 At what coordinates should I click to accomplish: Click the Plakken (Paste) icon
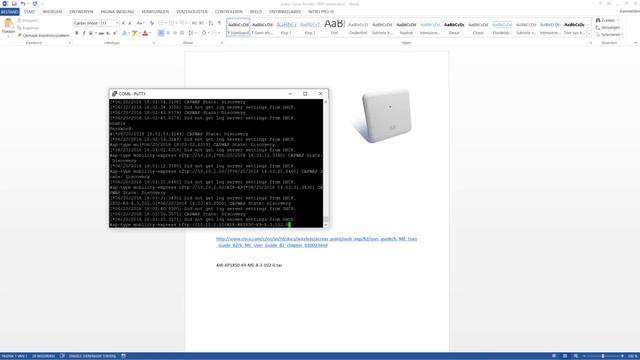8,24
